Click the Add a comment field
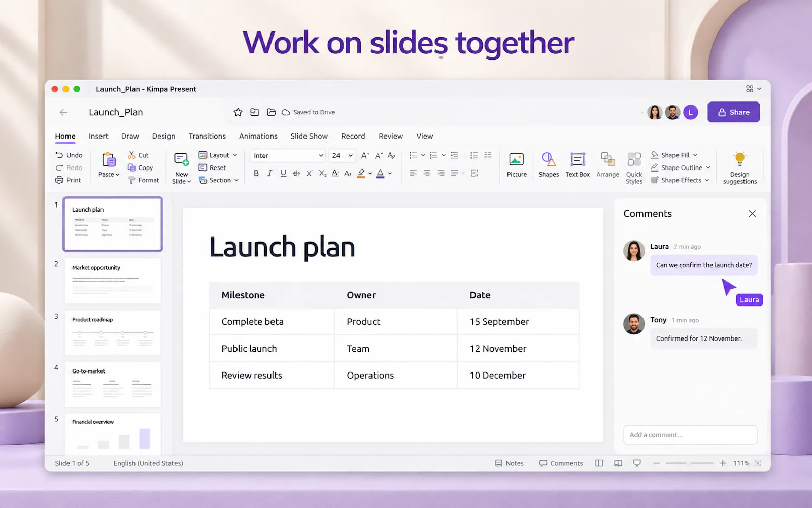 (x=690, y=435)
